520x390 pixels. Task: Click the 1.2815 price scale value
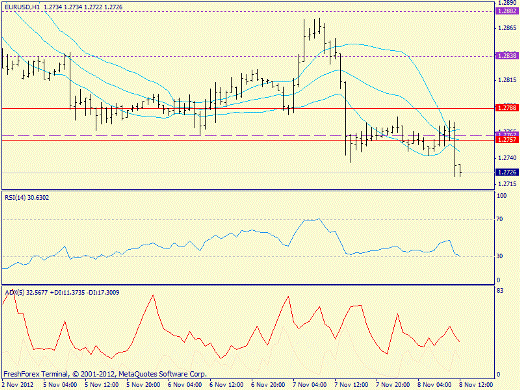[507, 80]
